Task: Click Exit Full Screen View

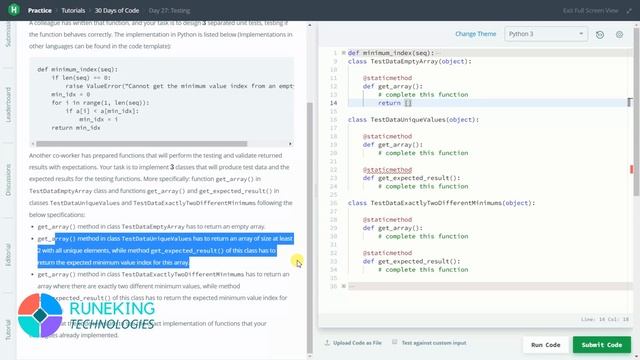Action: [x=590, y=11]
